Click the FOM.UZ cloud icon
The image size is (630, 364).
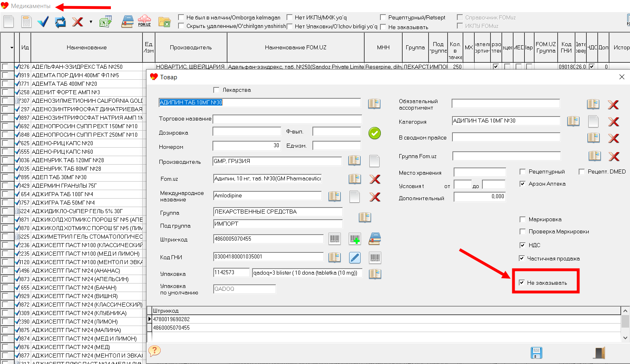pos(144,21)
